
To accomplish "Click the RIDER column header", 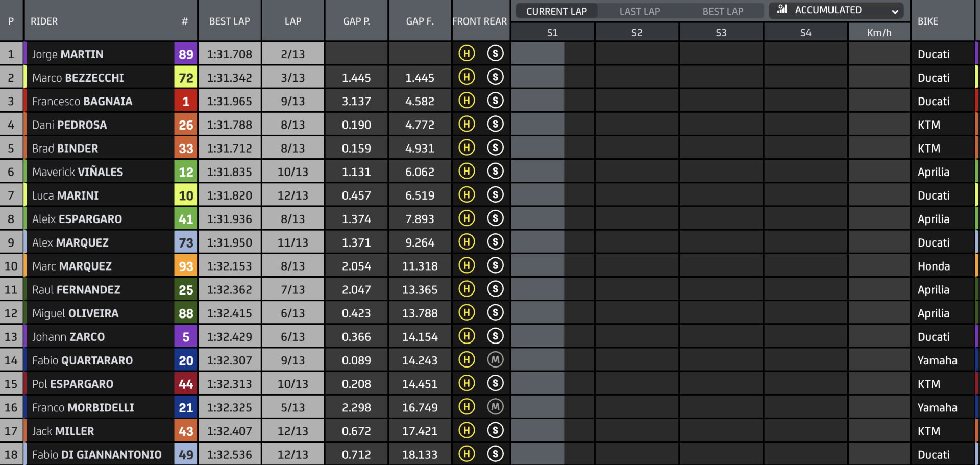I will [x=44, y=21].
